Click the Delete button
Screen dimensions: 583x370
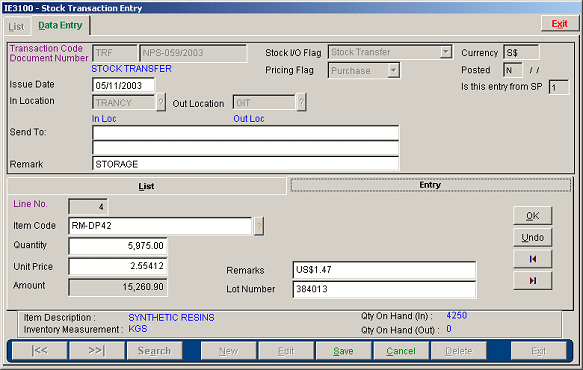point(458,351)
